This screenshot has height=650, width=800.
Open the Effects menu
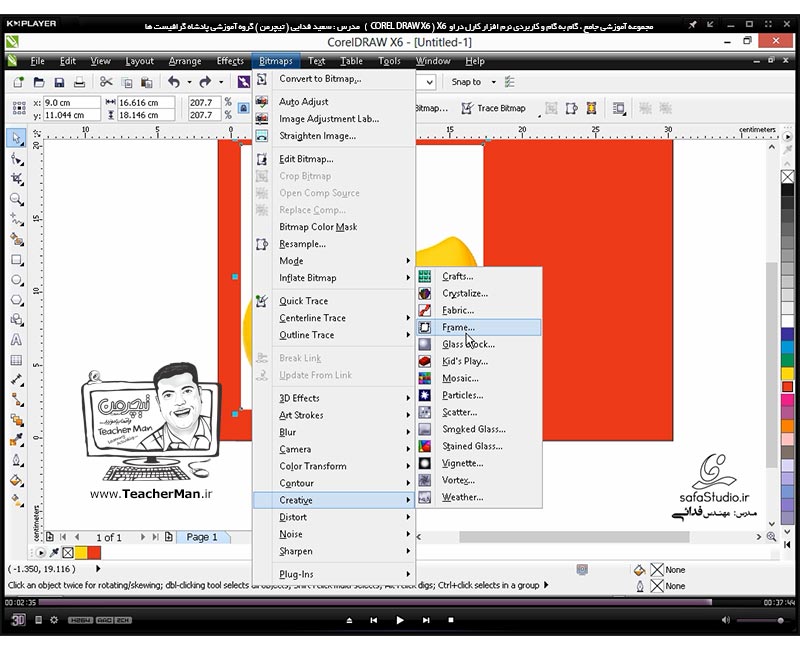230,61
